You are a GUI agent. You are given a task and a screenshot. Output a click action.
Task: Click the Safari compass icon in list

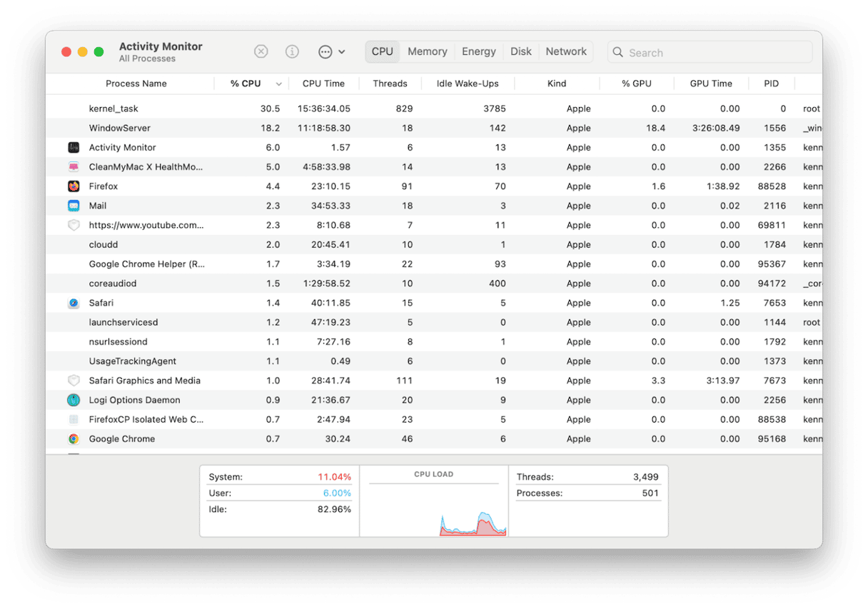coord(74,303)
